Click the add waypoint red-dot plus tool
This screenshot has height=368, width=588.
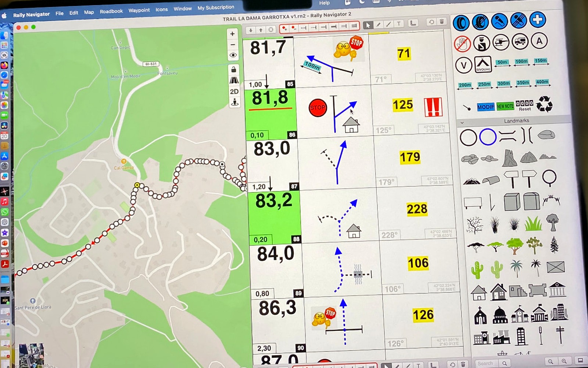[284, 28]
